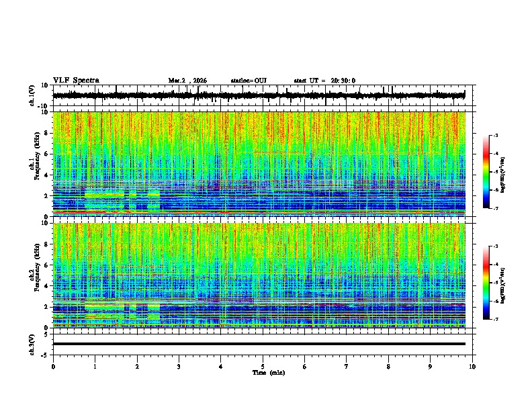532x411 pixels.
Task: Click the ch.2 red-to-blue color scale bar
Action: pos(486,283)
